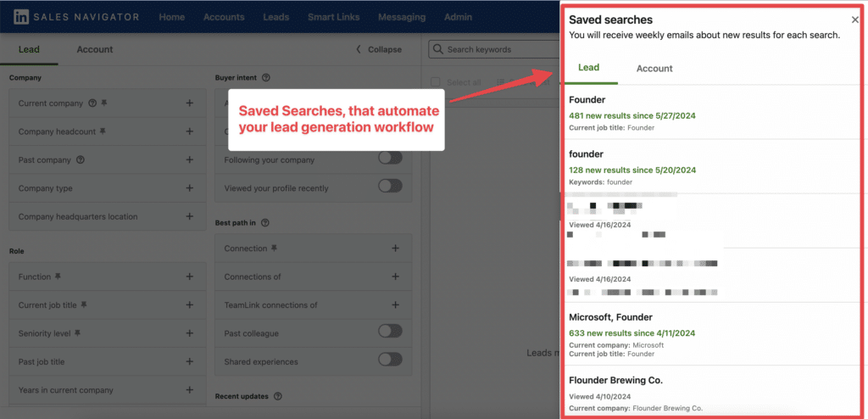Toggle Following your company switch
868x419 pixels.
tap(390, 158)
